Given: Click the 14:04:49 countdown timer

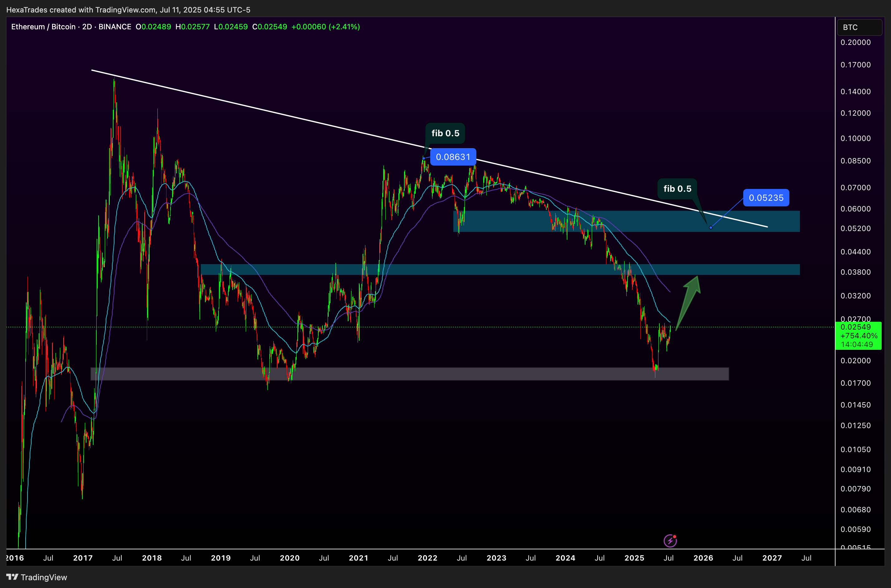Looking at the screenshot, I should (856, 345).
